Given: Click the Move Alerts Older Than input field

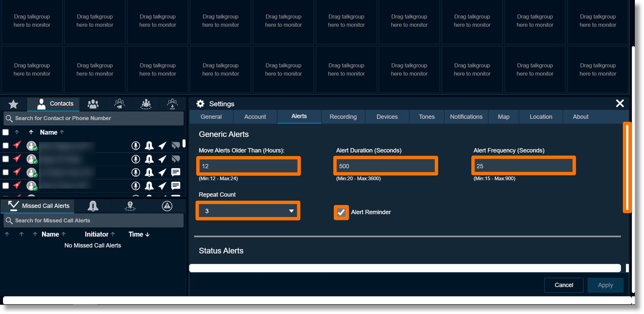Looking at the screenshot, I should 248,166.
